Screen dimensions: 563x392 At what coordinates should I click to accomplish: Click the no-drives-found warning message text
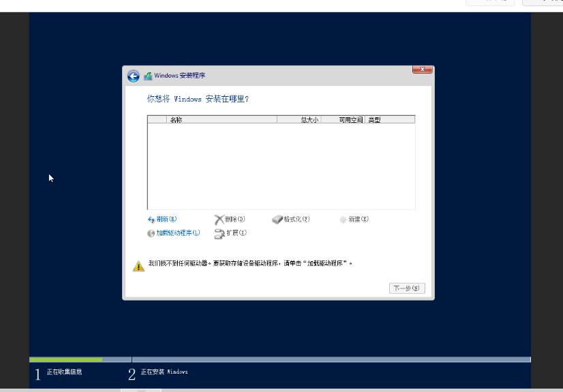coord(251,263)
